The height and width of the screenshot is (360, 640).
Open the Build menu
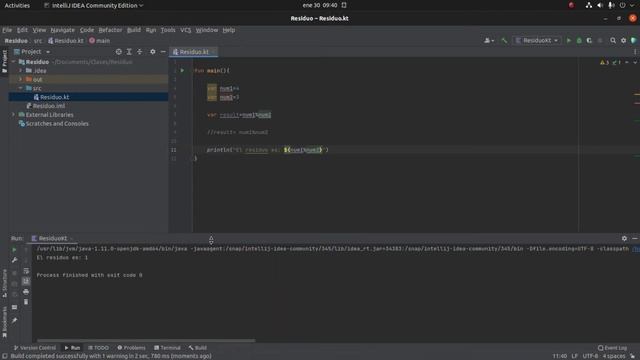(133, 30)
